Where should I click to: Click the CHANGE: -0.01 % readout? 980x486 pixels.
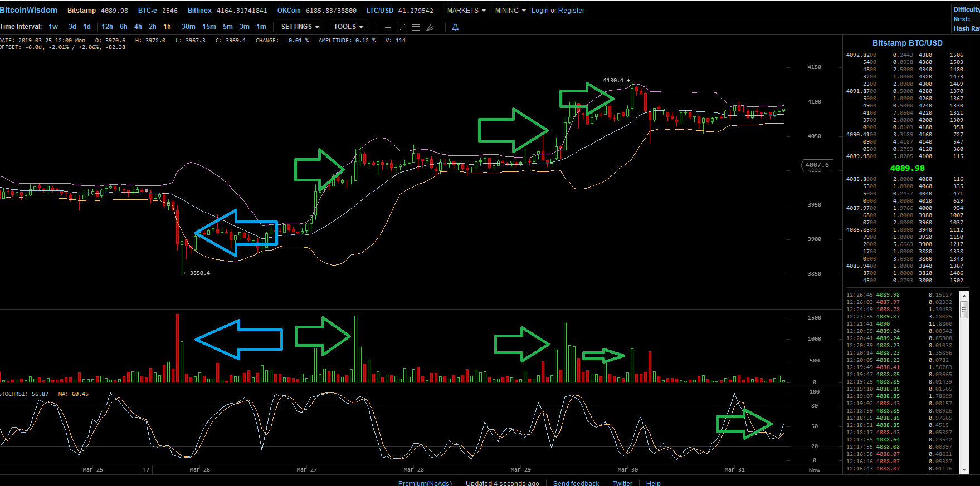click(282, 41)
